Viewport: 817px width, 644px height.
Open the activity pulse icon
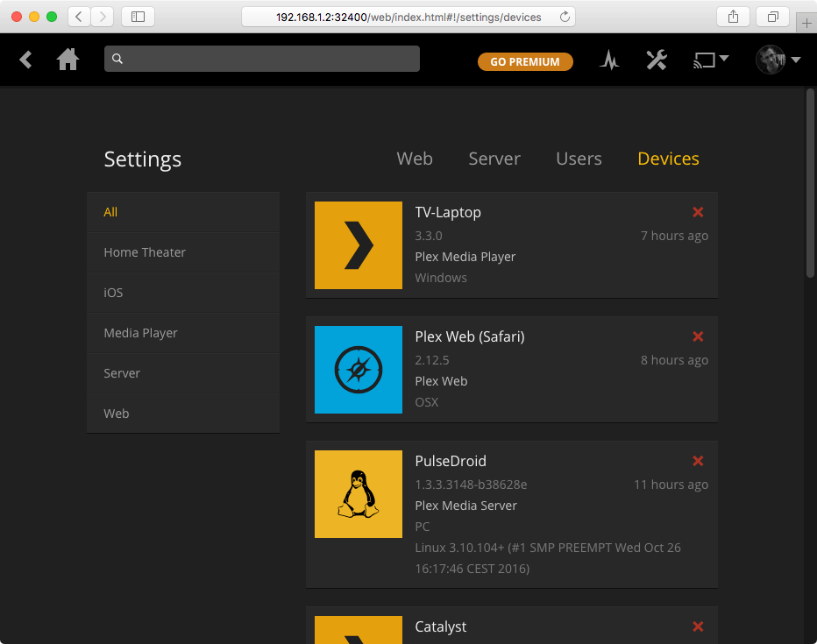(x=608, y=60)
